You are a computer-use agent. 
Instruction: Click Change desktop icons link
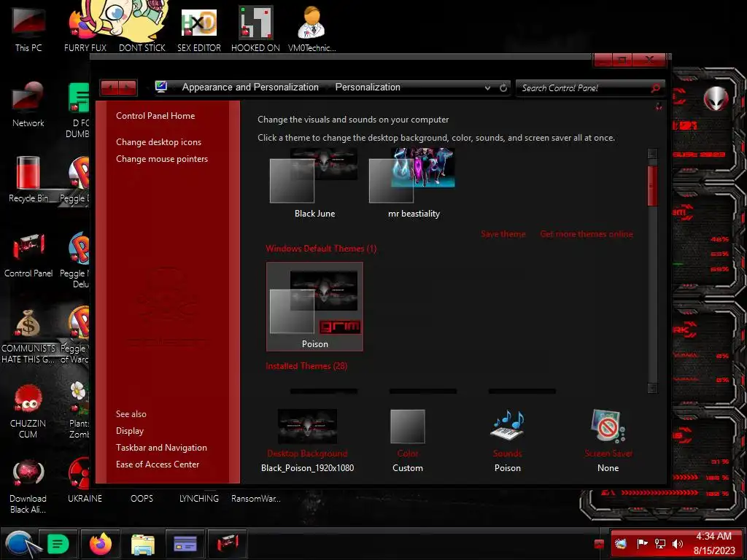click(x=158, y=142)
